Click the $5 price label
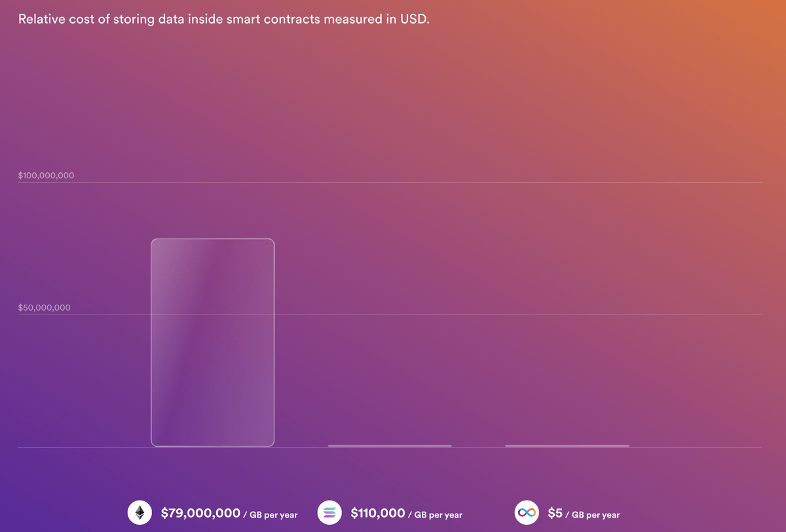Image resolution: width=786 pixels, height=532 pixels. (x=555, y=513)
